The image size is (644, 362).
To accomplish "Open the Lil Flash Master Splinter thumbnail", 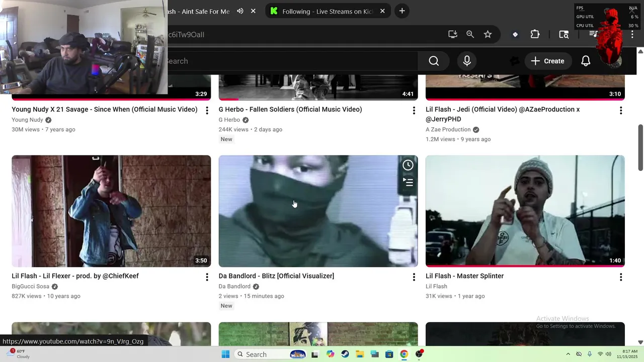I will 525,211.
